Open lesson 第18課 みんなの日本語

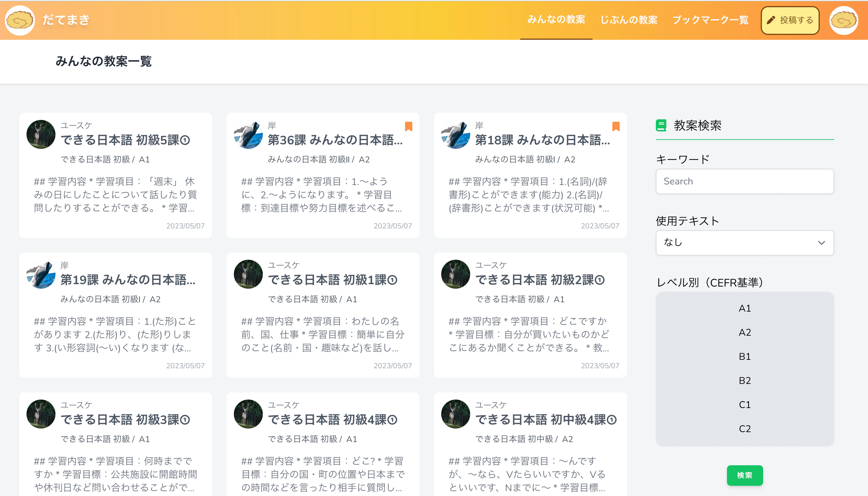click(542, 140)
